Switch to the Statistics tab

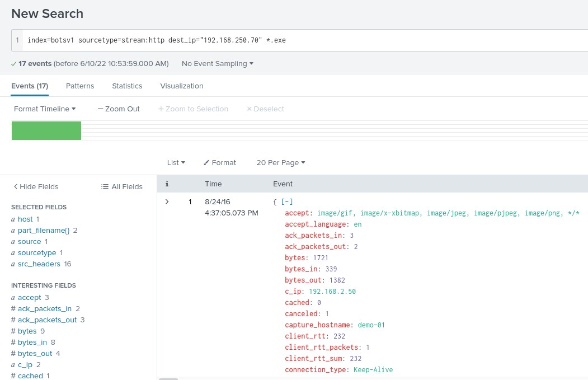point(127,86)
